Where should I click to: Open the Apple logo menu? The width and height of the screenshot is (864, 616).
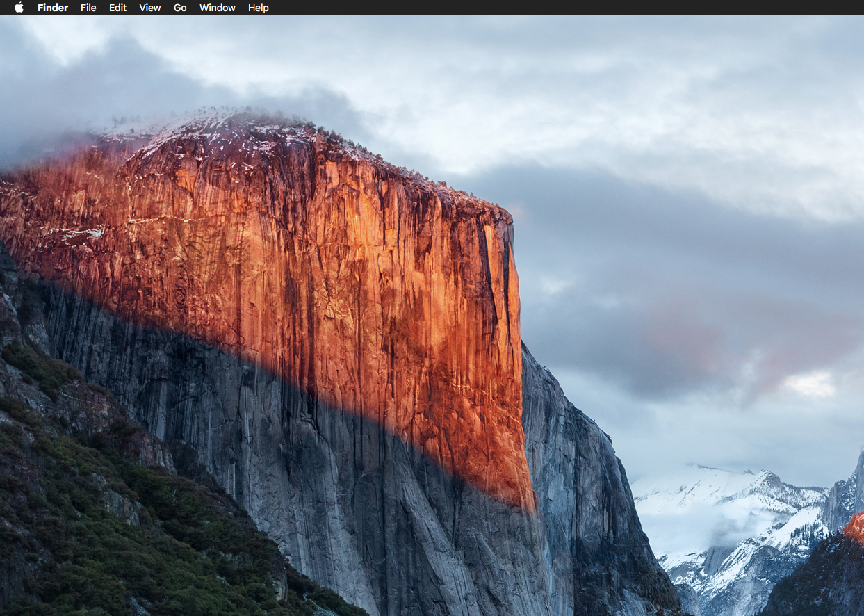pos(19,8)
